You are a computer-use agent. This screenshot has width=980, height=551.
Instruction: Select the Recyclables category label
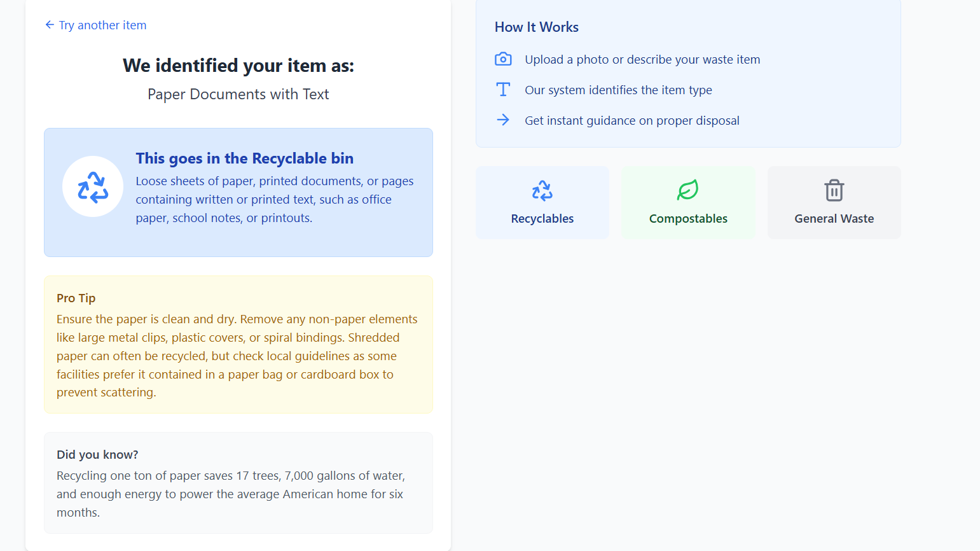tap(542, 219)
